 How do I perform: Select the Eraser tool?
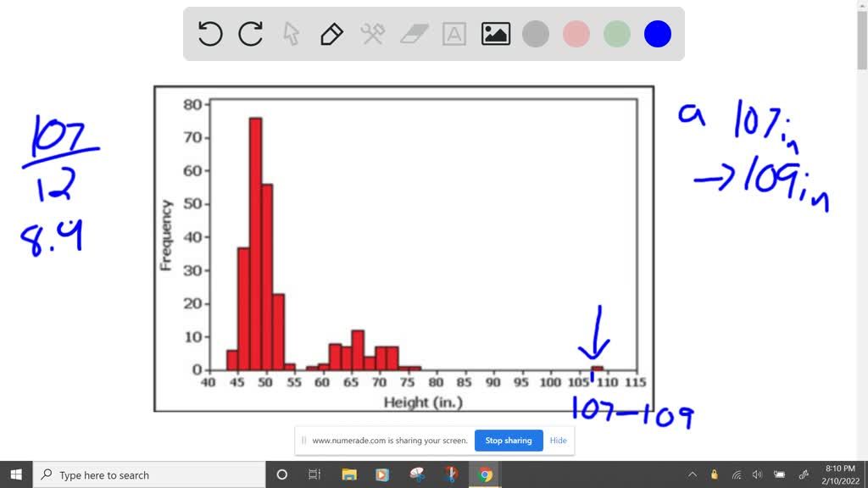click(x=413, y=34)
